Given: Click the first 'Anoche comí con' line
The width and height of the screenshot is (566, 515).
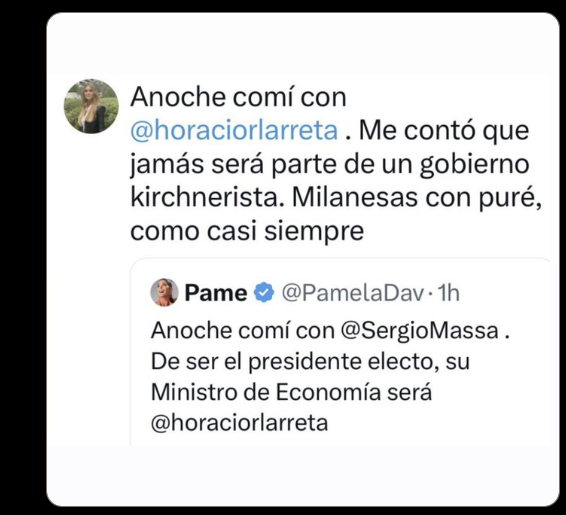Looking at the screenshot, I should click(238, 97).
